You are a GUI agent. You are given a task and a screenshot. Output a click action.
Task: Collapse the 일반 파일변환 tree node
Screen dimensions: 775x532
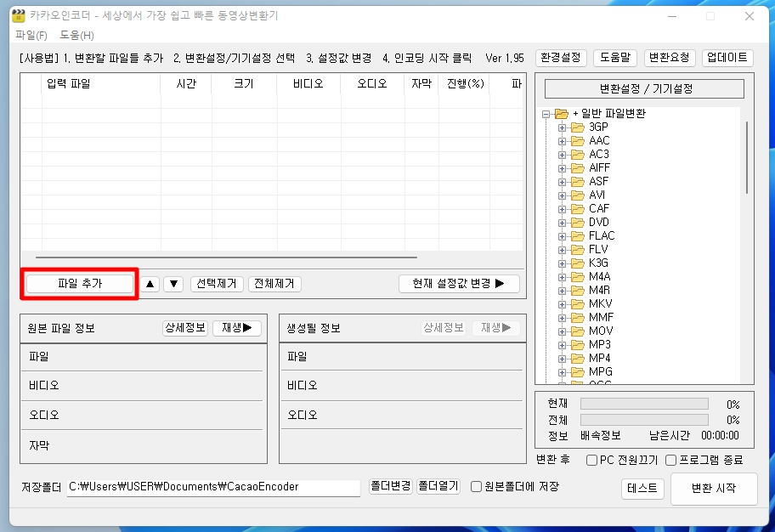(546, 114)
